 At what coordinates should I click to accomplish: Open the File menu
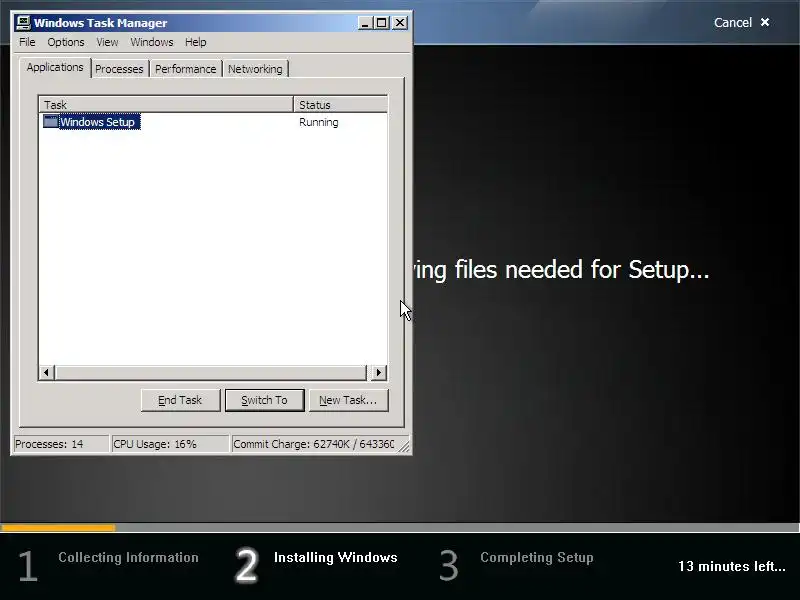[x=27, y=42]
